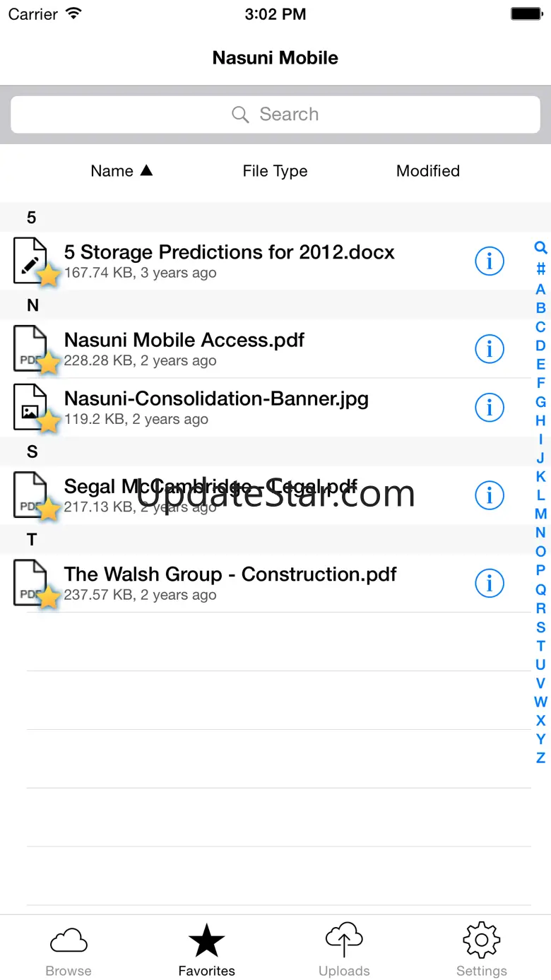The width and height of the screenshot is (551, 980).
Task: Tap the Search field
Action: 275,114
